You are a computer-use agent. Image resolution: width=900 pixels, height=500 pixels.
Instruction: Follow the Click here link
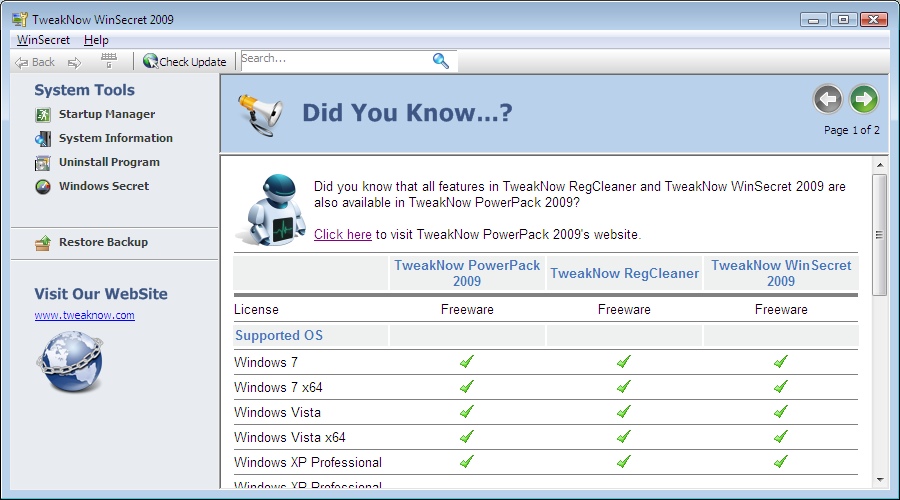tap(343, 234)
